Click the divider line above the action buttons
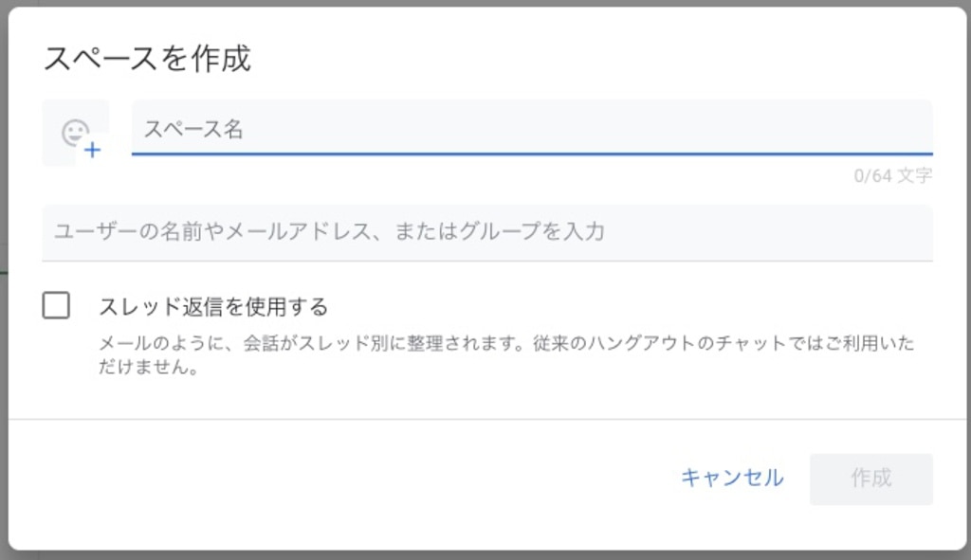This screenshot has width=971, height=560. [486, 419]
